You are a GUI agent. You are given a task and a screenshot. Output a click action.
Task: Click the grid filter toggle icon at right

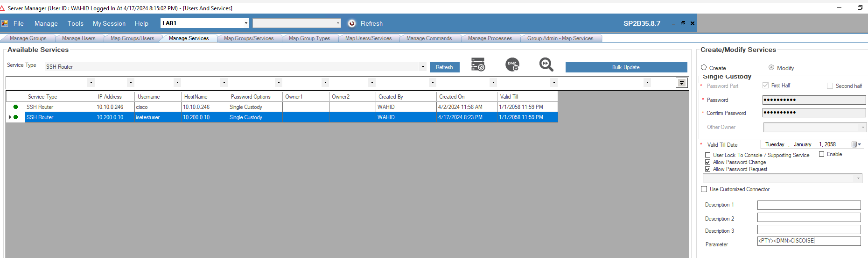681,83
